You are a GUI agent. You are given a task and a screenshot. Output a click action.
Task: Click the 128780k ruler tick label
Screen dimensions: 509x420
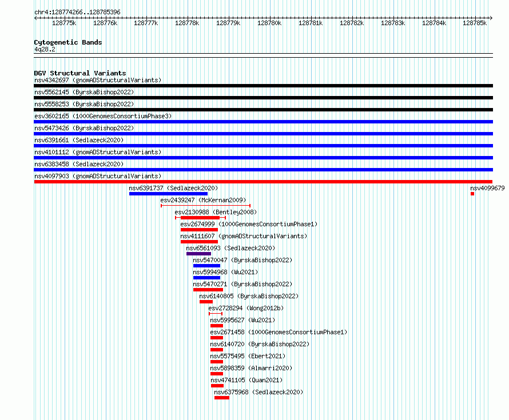pyautogui.click(x=269, y=23)
